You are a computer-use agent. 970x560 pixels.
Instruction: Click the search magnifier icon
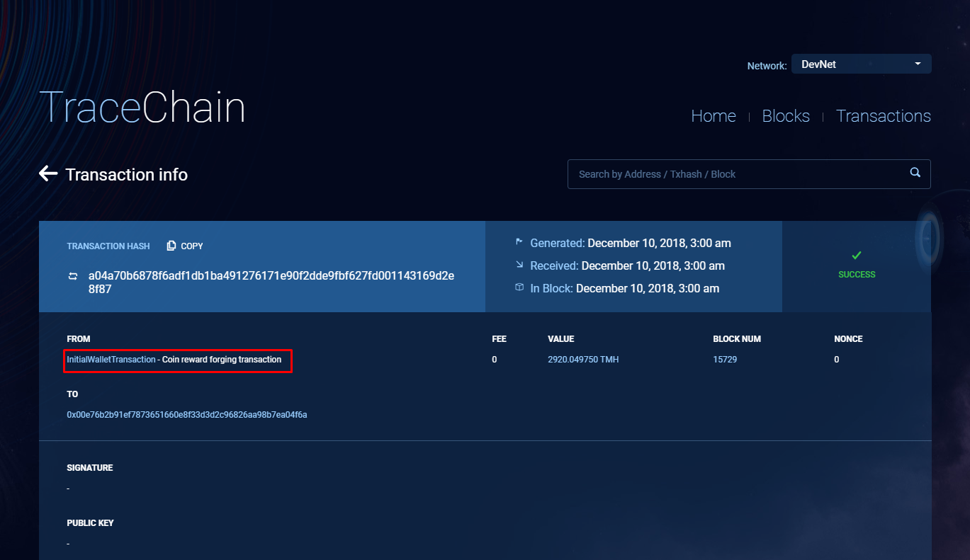click(x=915, y=172)
